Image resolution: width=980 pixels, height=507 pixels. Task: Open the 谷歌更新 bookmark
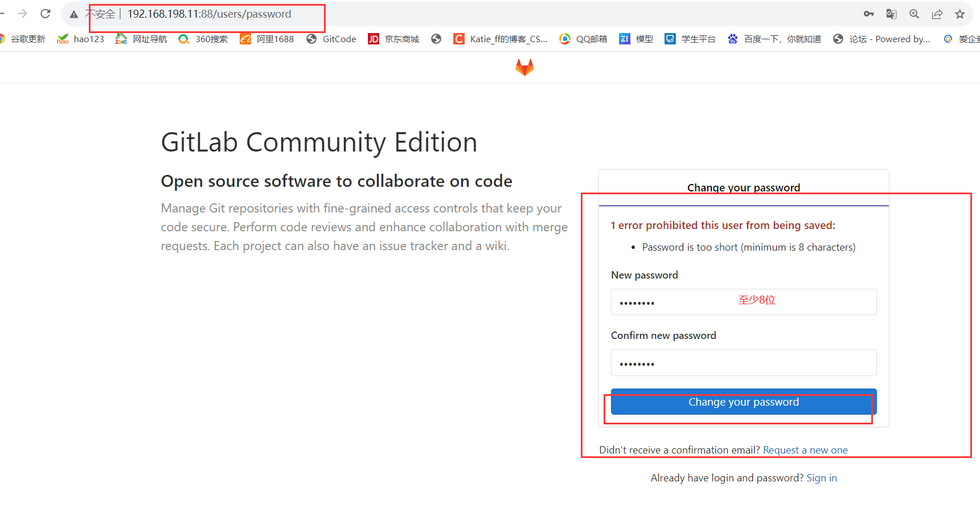click(23, 39)
